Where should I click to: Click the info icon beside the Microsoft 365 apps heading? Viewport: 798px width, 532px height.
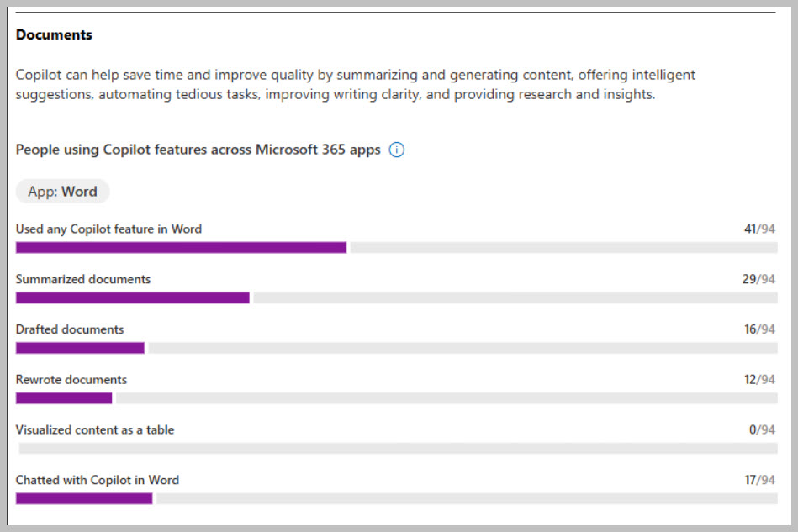pos(397,150)
